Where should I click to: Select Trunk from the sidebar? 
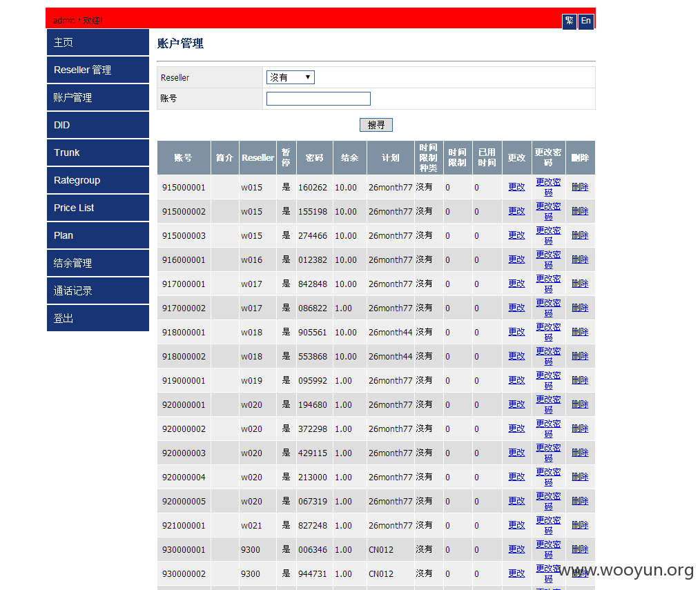click(x=98, y=153)
